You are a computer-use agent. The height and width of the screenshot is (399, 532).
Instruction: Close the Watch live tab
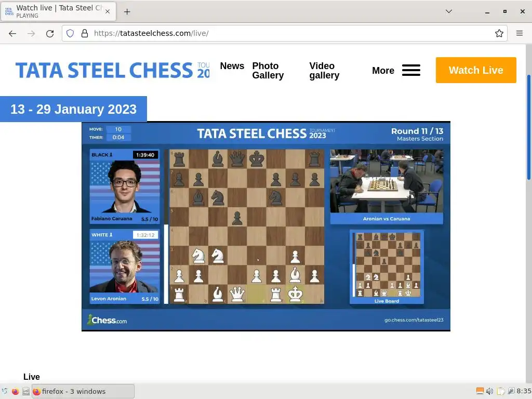click(x=108, y=11)
